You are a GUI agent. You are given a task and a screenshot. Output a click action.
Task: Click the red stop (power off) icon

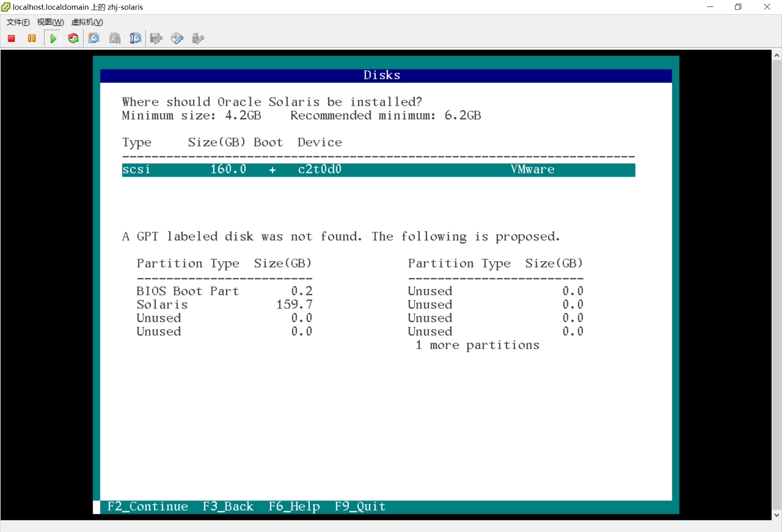click(11, 38)
